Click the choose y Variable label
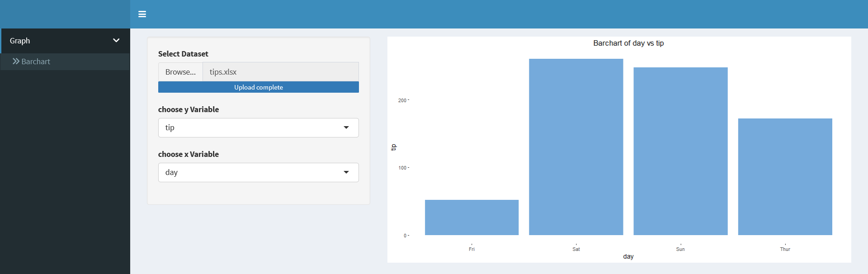868x274 pixels. coord(189,109)
